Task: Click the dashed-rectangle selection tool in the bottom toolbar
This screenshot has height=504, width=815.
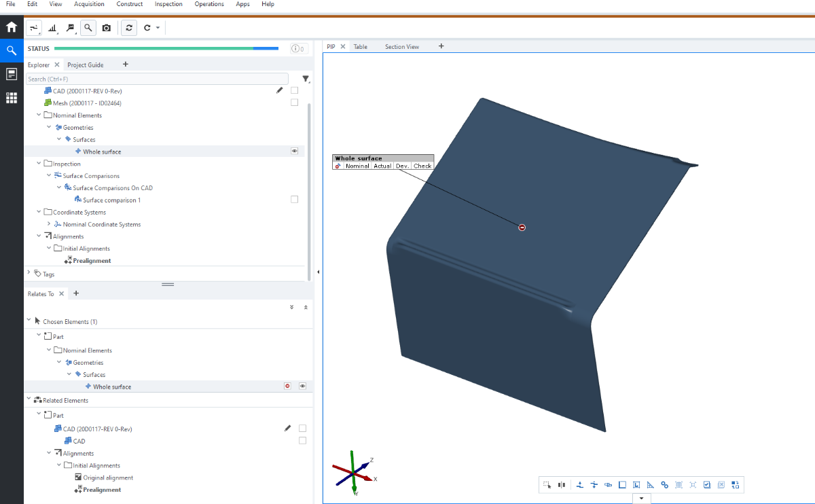Action: click(547, 485)
